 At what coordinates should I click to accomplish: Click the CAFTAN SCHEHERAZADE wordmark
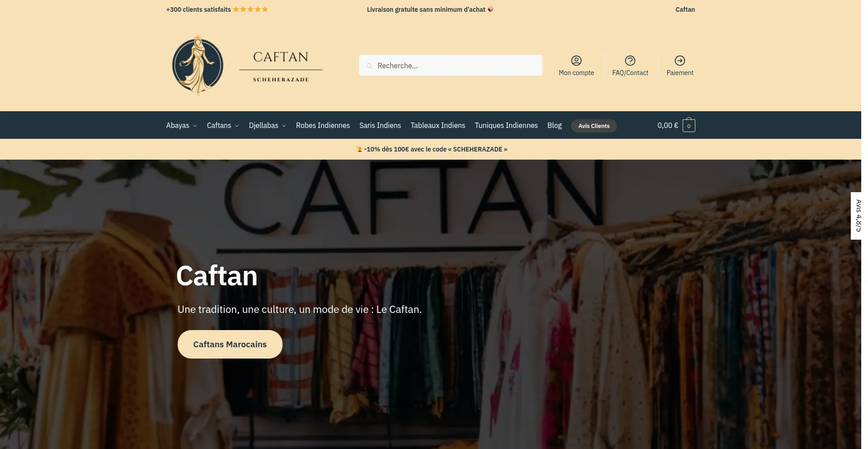coord(281,66)
